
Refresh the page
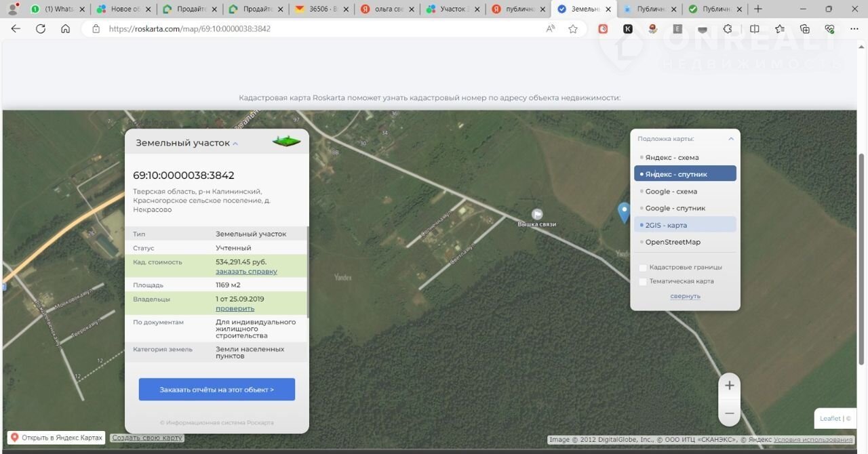point(41,29)
